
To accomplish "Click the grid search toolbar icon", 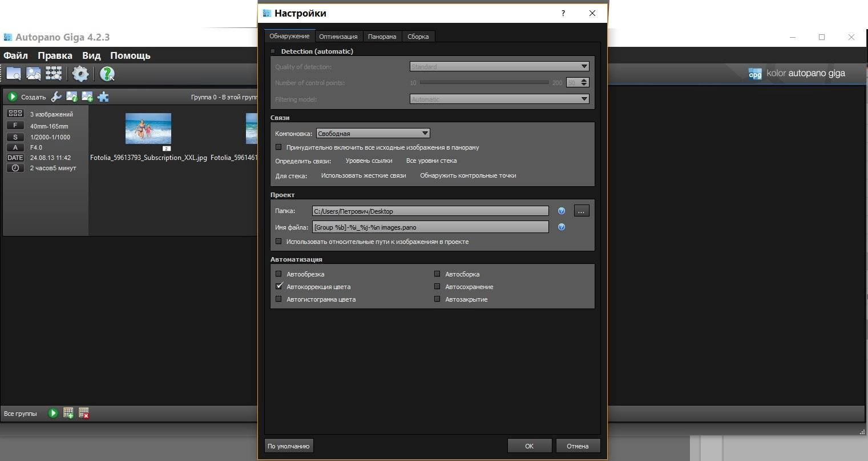I will pos(54,73).
